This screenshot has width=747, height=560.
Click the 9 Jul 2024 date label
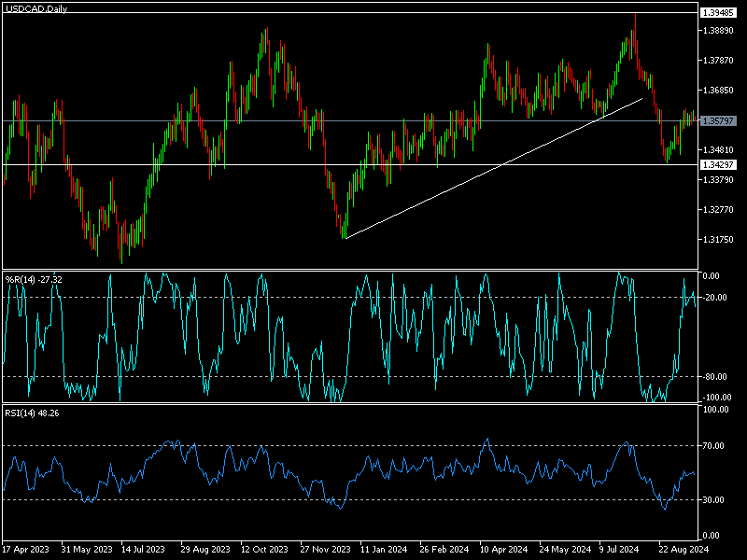pos(619,550)
